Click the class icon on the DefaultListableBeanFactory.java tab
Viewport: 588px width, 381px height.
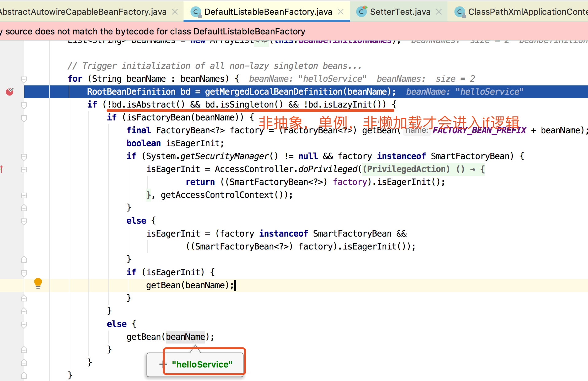(195, 12)
